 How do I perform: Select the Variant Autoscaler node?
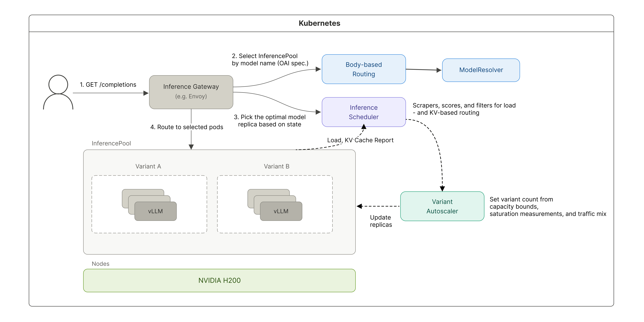442,206
